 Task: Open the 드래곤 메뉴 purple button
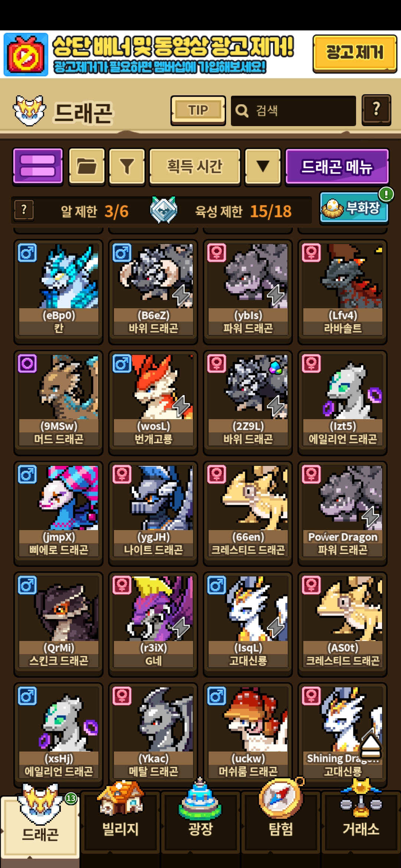337,166
